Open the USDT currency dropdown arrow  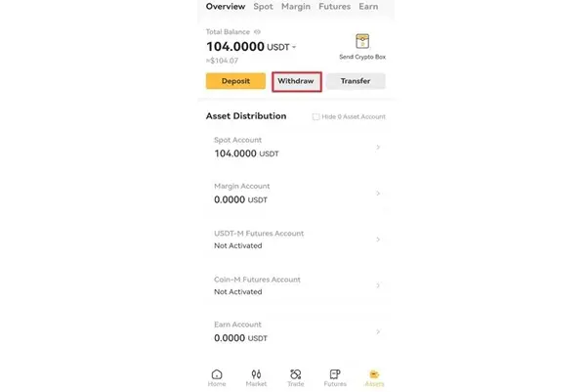tap(294, 47)
